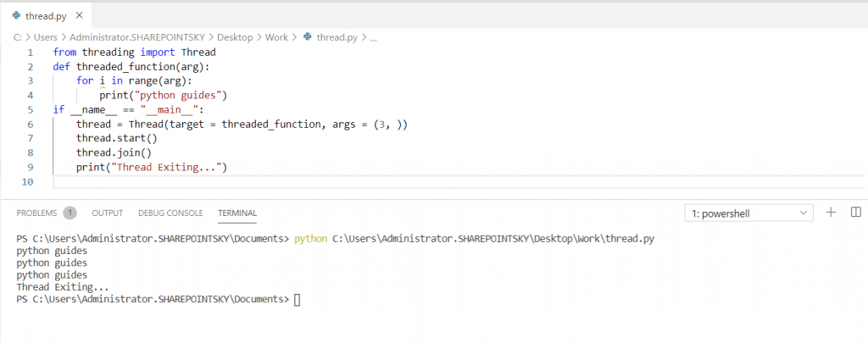Click the Problems count badge showing 1
Viewport: 868px width, 343px height.
pyautogui.click(x=70, y=213)
